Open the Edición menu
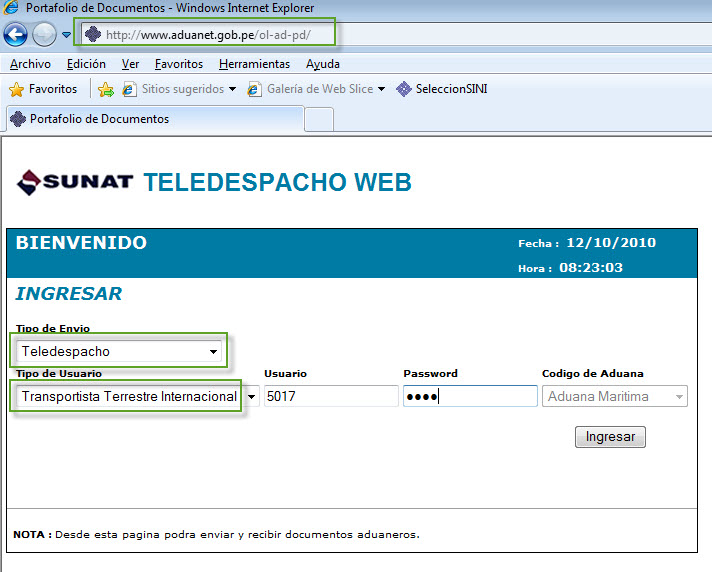 [x=86, y=64]
